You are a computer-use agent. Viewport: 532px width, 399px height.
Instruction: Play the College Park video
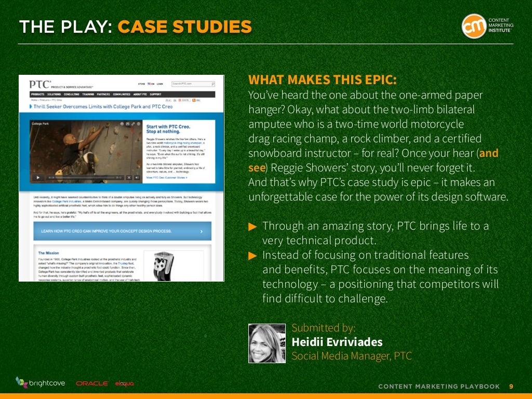(x=38, y=178)
